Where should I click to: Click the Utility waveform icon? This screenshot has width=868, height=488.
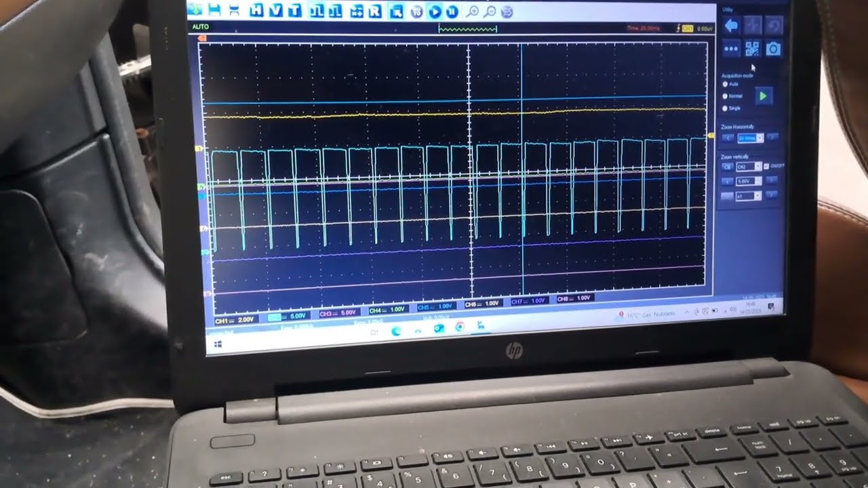pyautogui.click(x=753, y=26)
